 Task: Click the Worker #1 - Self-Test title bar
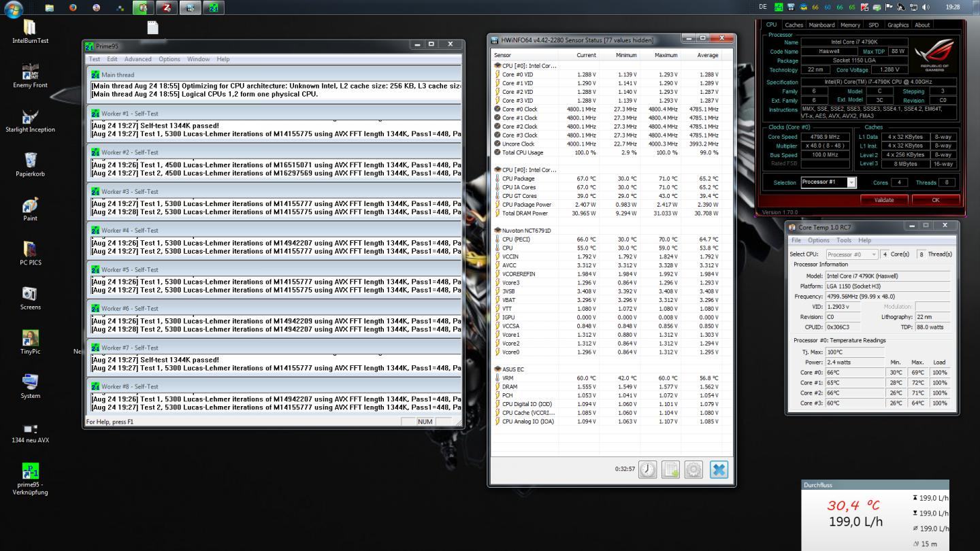[274, 114]
